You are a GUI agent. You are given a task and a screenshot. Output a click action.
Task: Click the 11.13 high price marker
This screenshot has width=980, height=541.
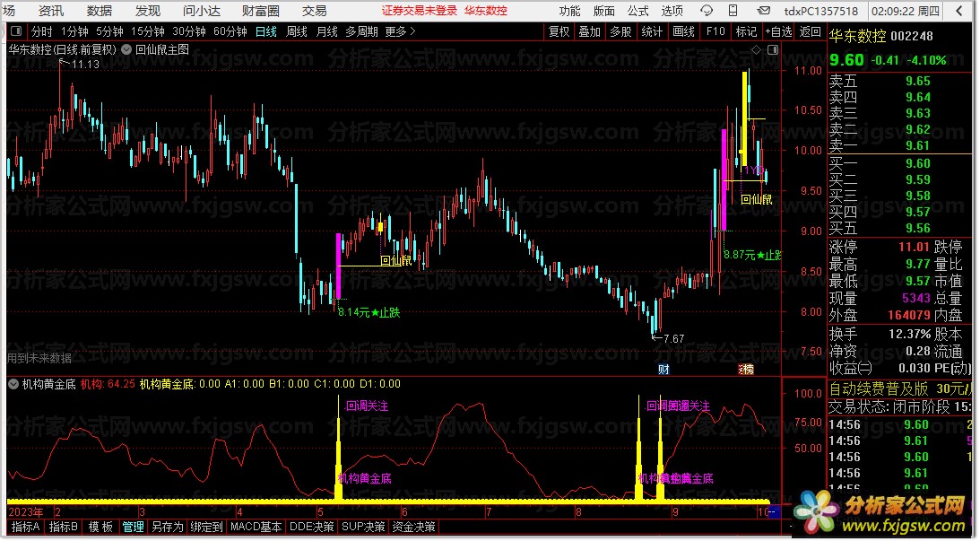pyautogui.click(x=80, y=65)
